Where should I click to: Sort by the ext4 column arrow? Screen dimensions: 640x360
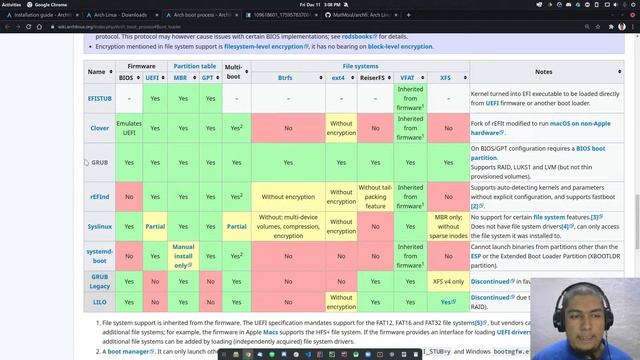[353, 78]
